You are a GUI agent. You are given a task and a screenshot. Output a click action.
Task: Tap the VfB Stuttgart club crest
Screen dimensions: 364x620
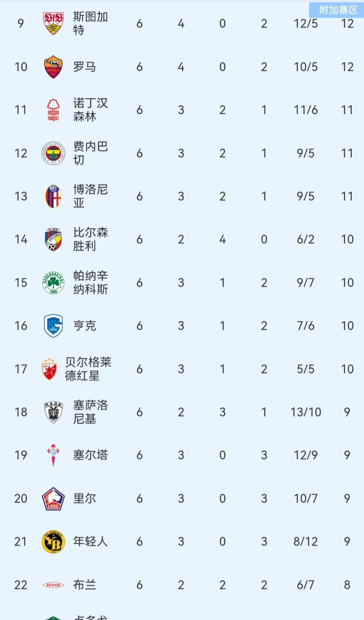point(53,23)
